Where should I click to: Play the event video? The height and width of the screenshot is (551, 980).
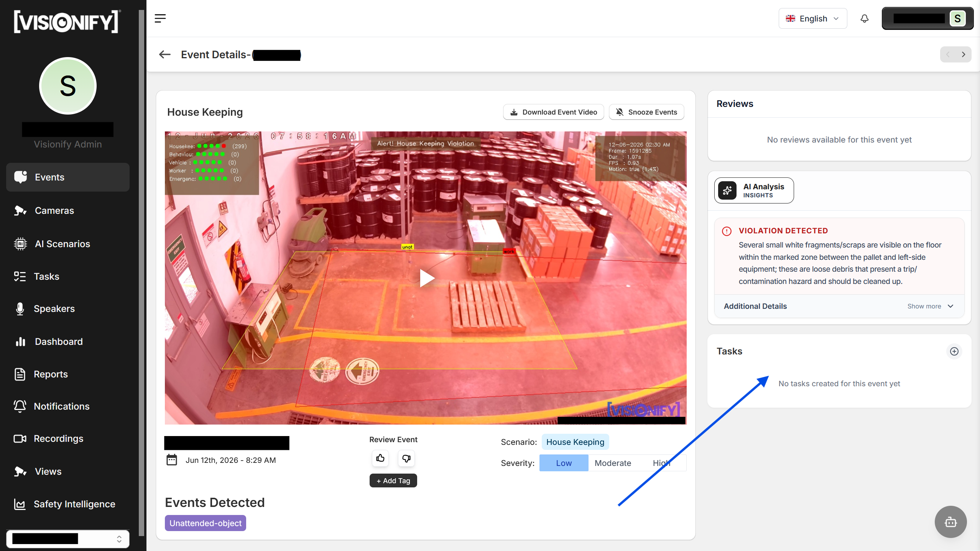point(427,278)
